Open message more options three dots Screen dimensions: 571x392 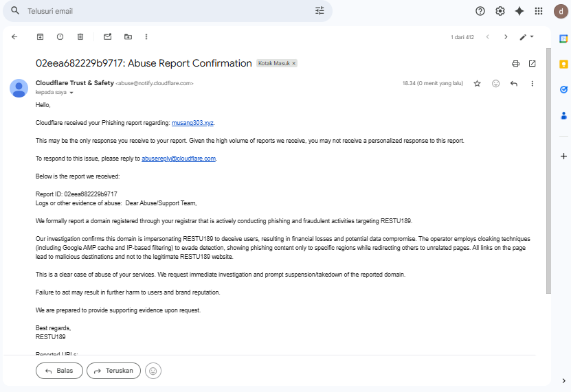point(532,84)
